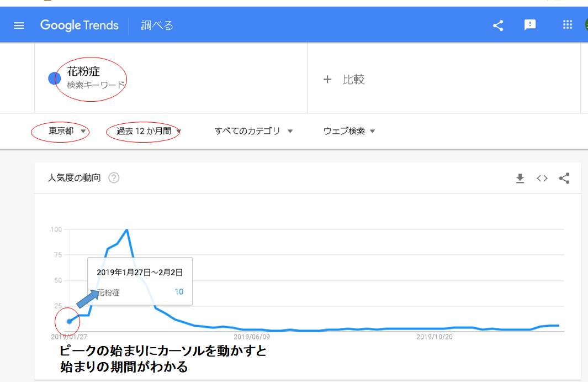Click the 2019/06/09 axis label
The width and height of the screenshot is (588, 382).
pyautogui.click(x=252, y=337)
